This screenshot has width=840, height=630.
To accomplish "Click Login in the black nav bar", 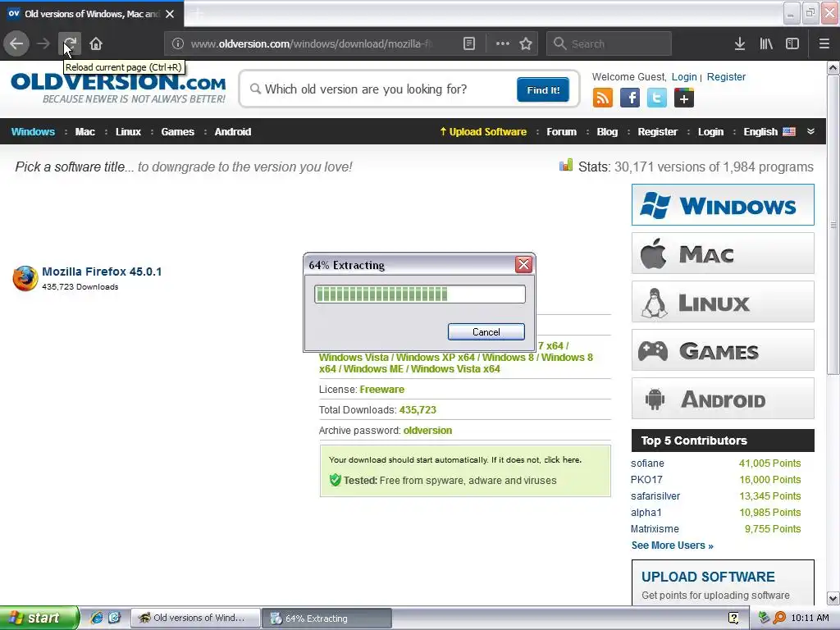I will (710, 132).
